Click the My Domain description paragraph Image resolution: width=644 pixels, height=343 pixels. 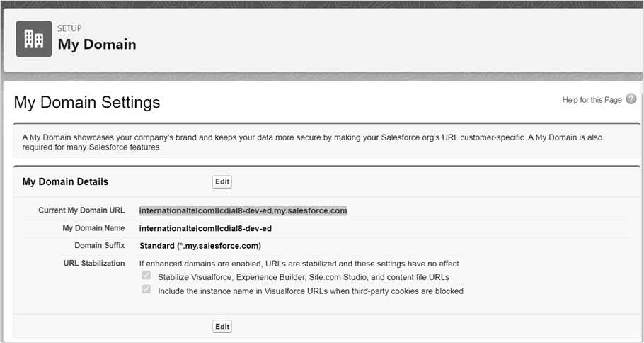coord(312,142)
